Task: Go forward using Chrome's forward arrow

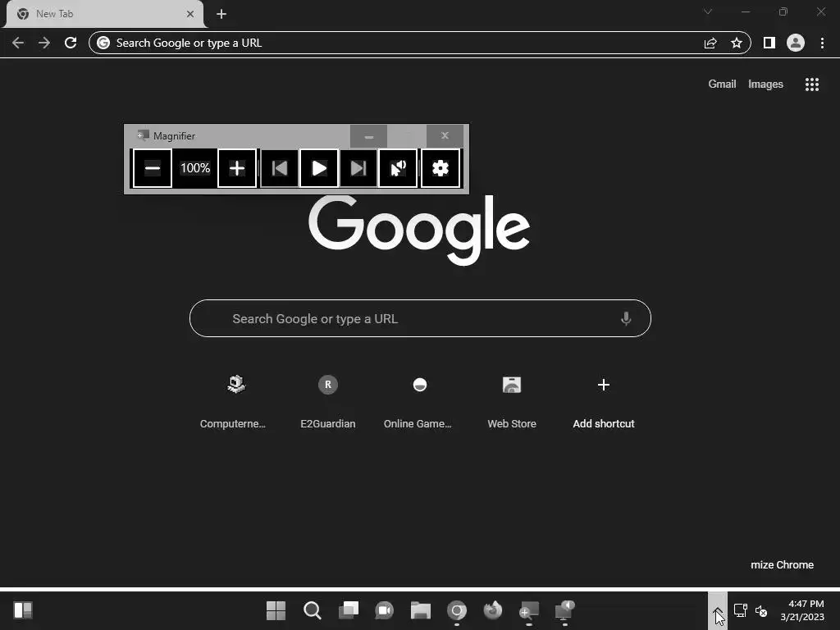Action: pyautogui.click(x=44, y=43)
